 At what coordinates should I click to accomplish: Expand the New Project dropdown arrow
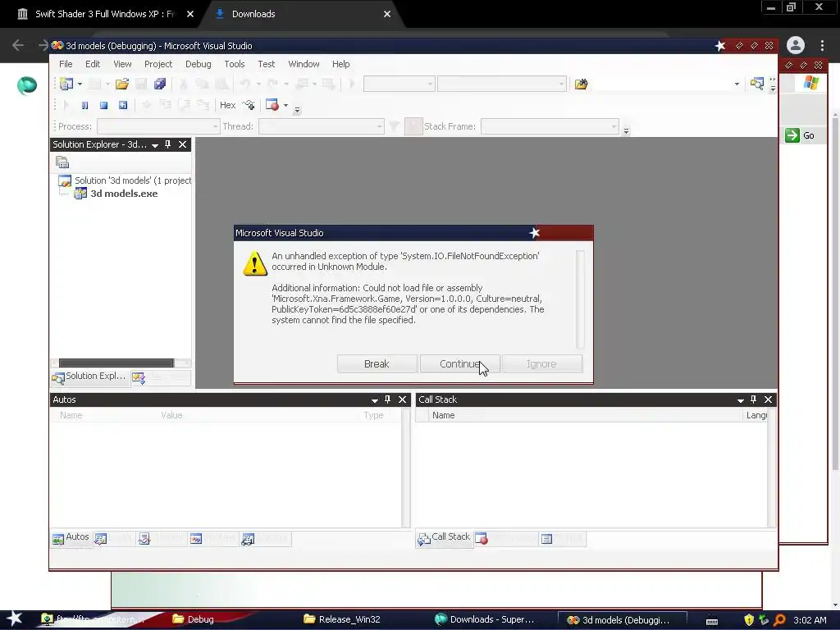pos(80,84)
